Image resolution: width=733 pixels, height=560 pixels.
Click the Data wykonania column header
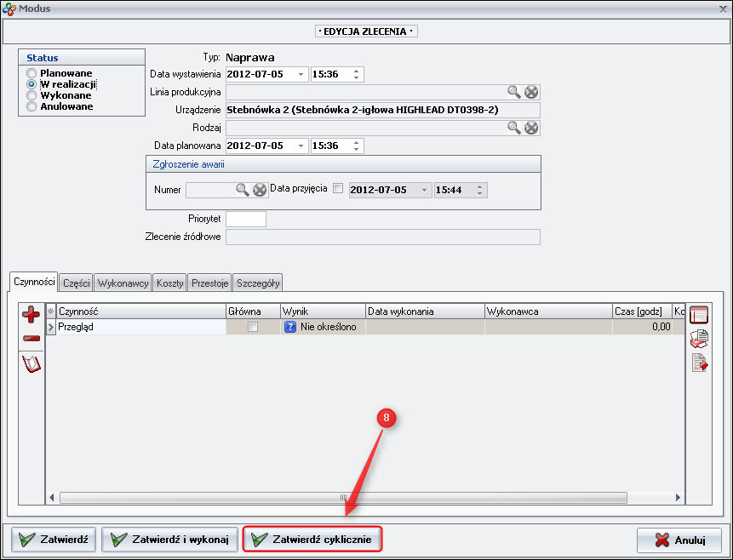(425, 311)
